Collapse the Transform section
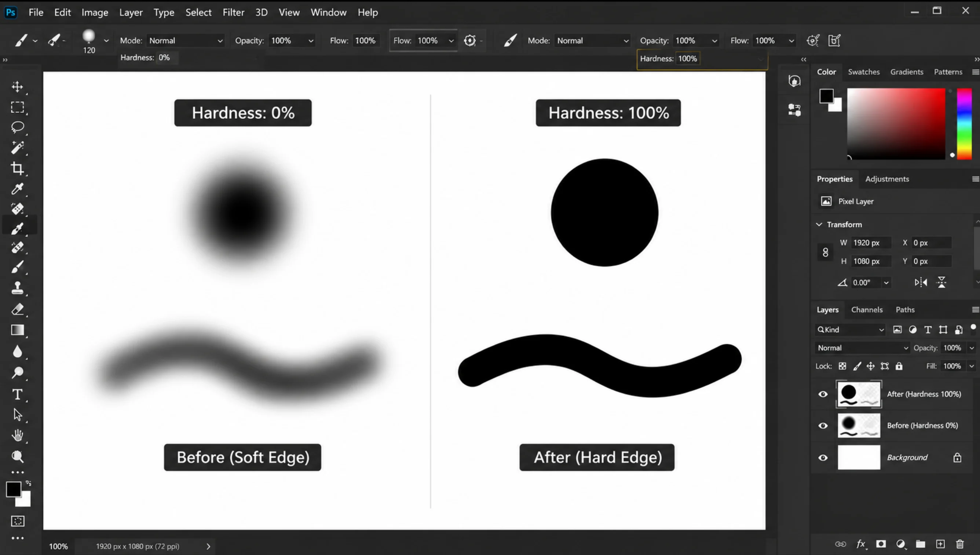 (x=819, y=225)
